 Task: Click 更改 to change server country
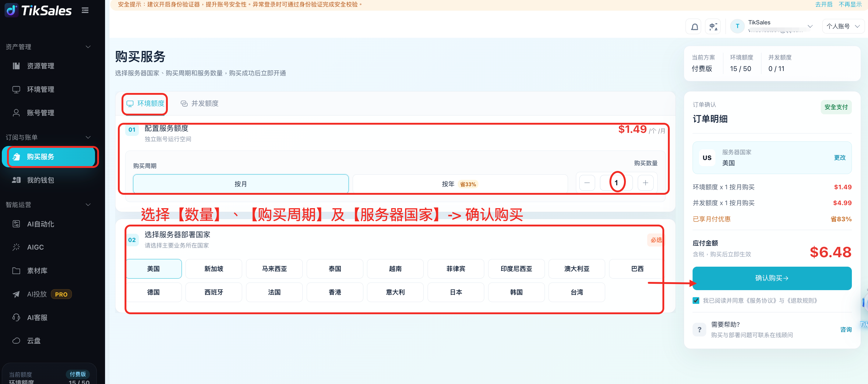click(839, 158)
